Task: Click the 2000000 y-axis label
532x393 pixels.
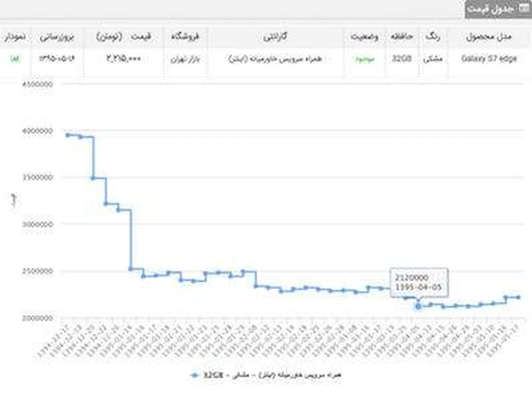Action: click(37, 318)
